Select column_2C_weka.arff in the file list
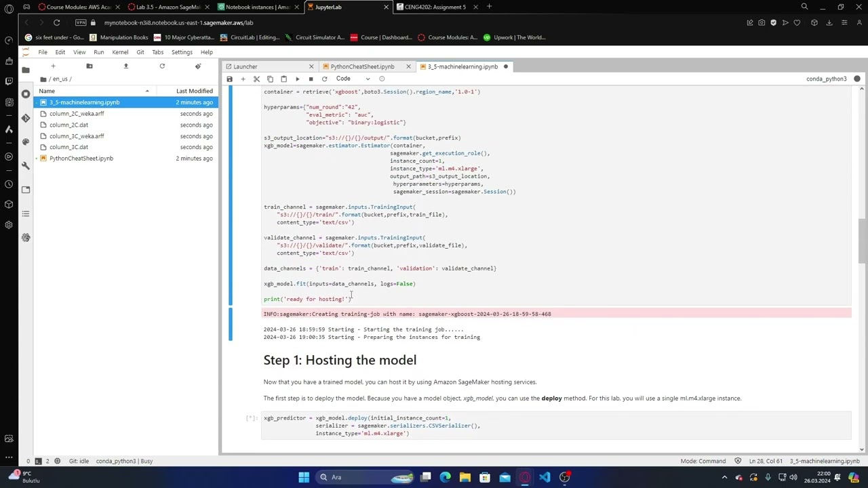 pyautogui.click(x=126, y=114)
